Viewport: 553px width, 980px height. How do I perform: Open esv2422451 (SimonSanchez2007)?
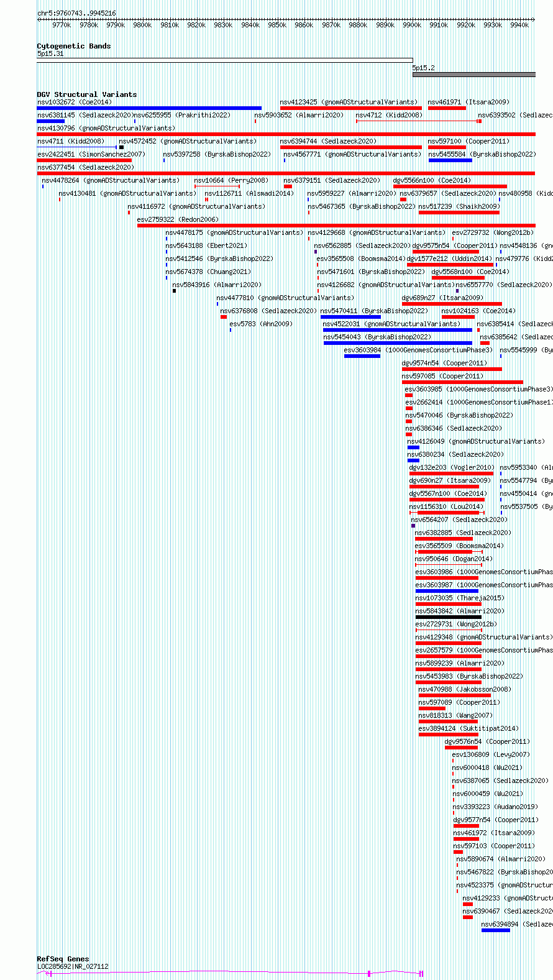(x=91, y=154)
